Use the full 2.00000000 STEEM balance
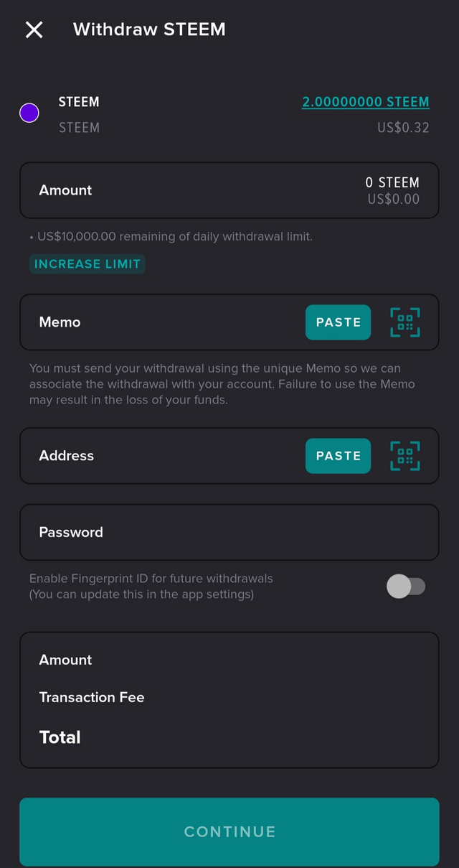Viewport: 459px width, 868px height. tap(366, 102)
